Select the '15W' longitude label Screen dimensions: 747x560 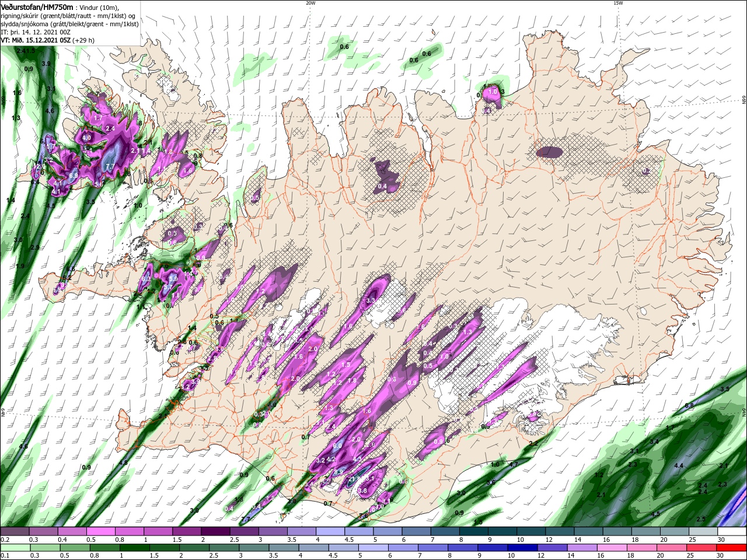(x=617, y=3)
